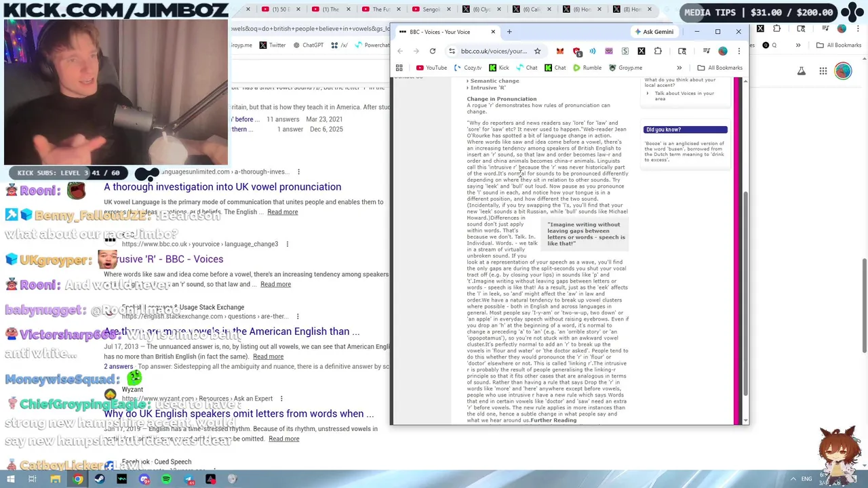Open Google apps grid in the background window

pyautogui.click(x=823, y=70)
